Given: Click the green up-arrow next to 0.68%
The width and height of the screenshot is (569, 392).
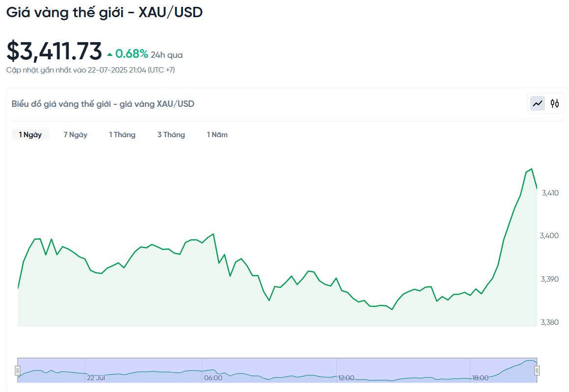Looking at the screenshot, I should [109, 55].
